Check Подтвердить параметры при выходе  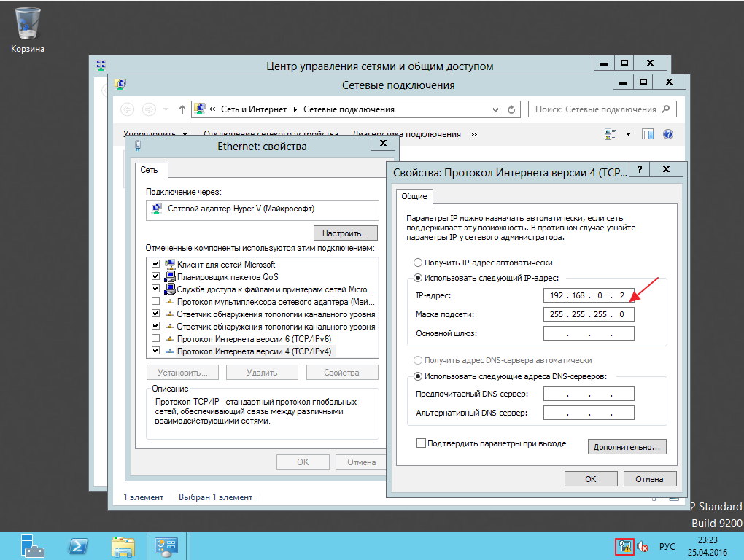(421, 443)
